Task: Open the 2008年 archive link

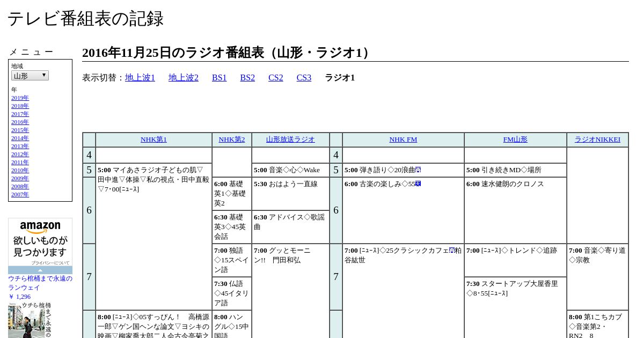Action: pos(20,187)
